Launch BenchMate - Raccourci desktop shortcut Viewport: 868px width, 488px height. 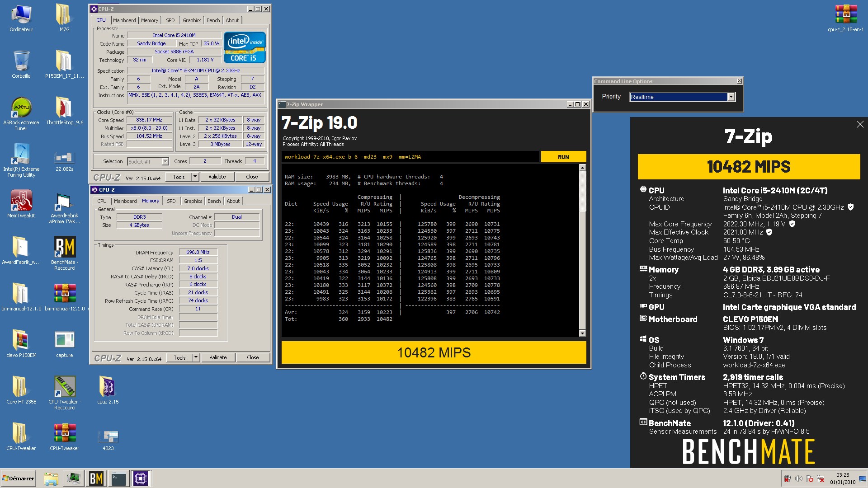pos(65,253)
